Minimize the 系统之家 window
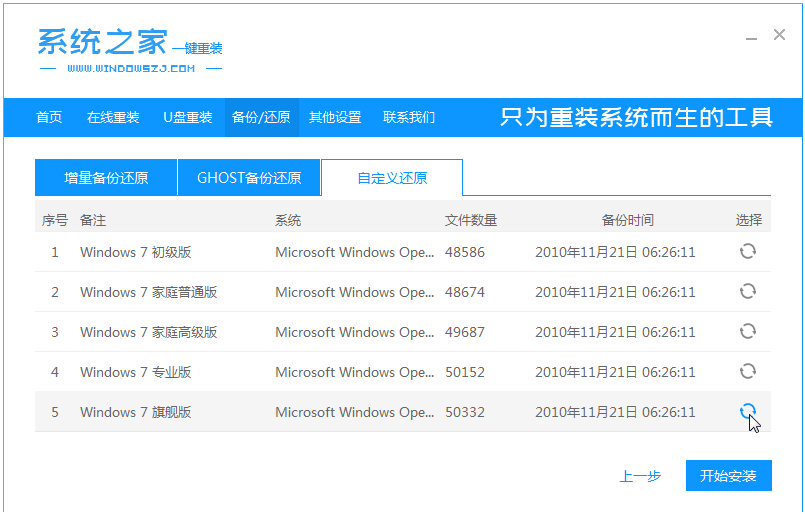The width and height of the screenshot is (805, 514). (x=751, y=36)
